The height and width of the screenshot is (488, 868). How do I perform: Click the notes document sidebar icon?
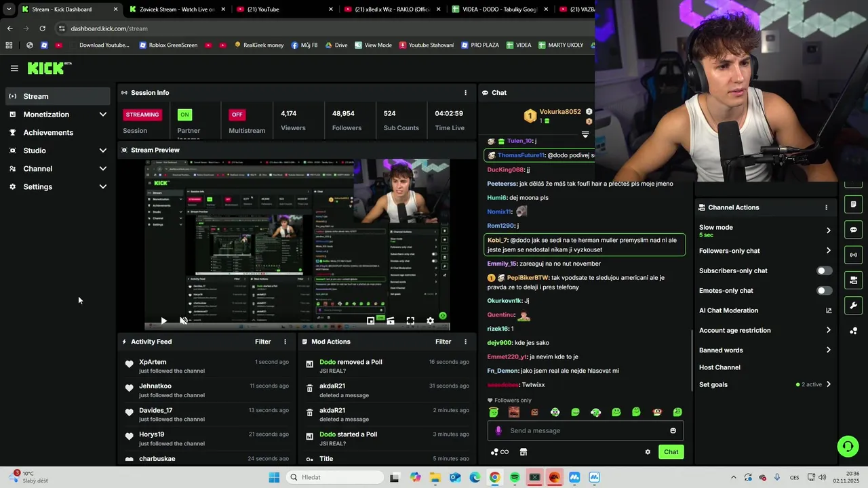[853, 205]
